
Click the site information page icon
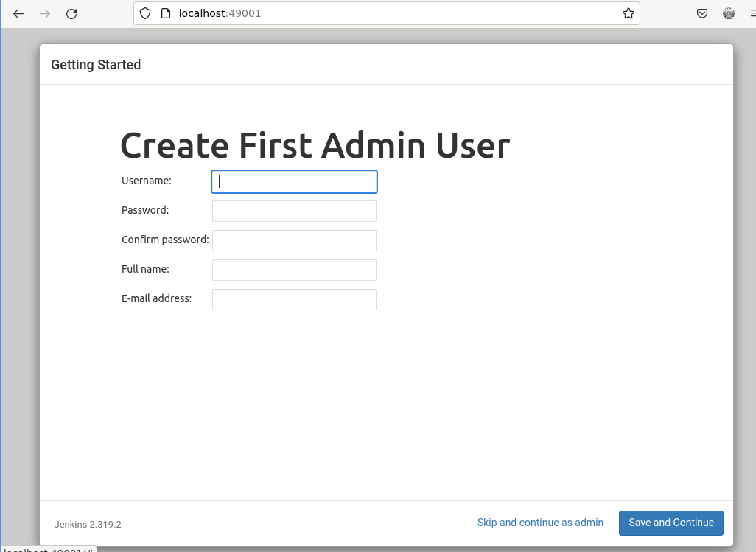(165, 13)
